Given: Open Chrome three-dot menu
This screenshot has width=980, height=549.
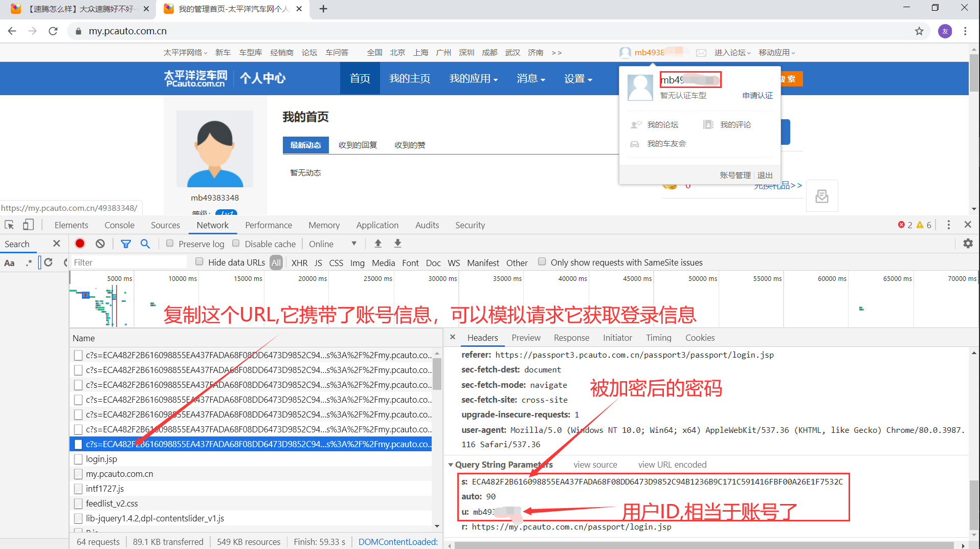Looking at the screenshot, I should tap(965, 31).
